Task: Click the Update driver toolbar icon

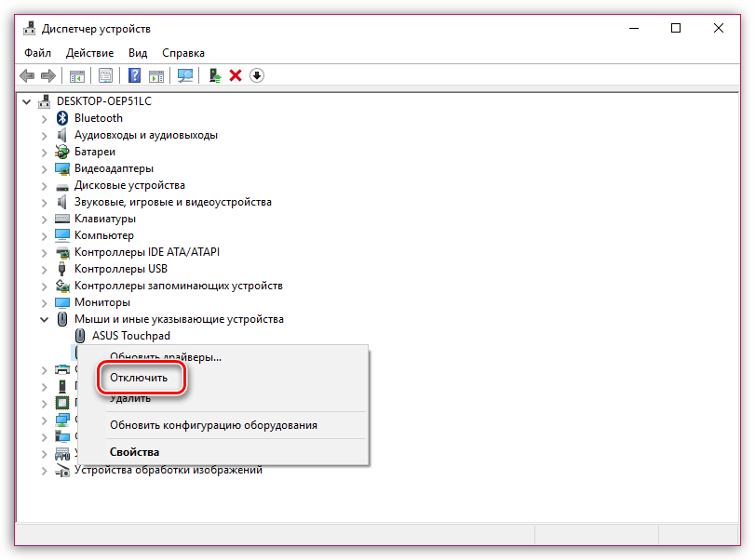Action: click(217, 75)
